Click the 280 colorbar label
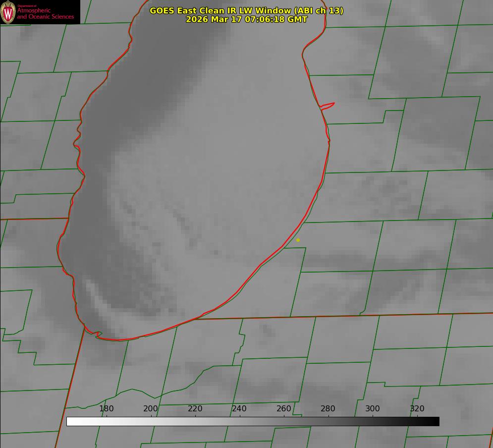 (328, 408)
